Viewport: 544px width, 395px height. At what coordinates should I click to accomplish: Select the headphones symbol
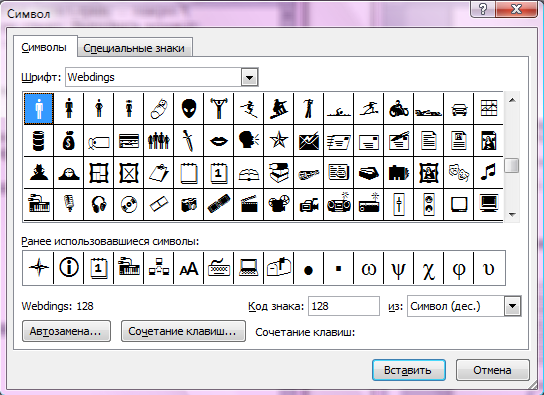pos(99,204)
